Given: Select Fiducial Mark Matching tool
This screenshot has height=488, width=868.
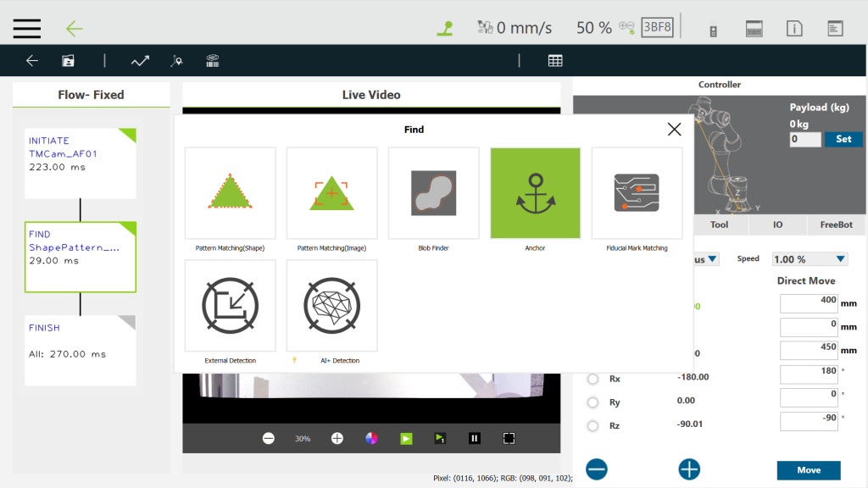Looking at the screenshot, I should point(637,193).
